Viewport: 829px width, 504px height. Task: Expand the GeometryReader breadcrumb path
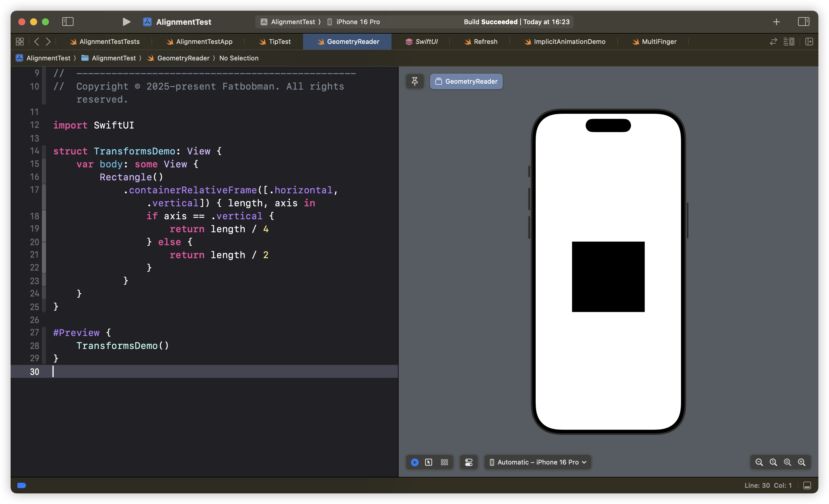coord(184,57)
